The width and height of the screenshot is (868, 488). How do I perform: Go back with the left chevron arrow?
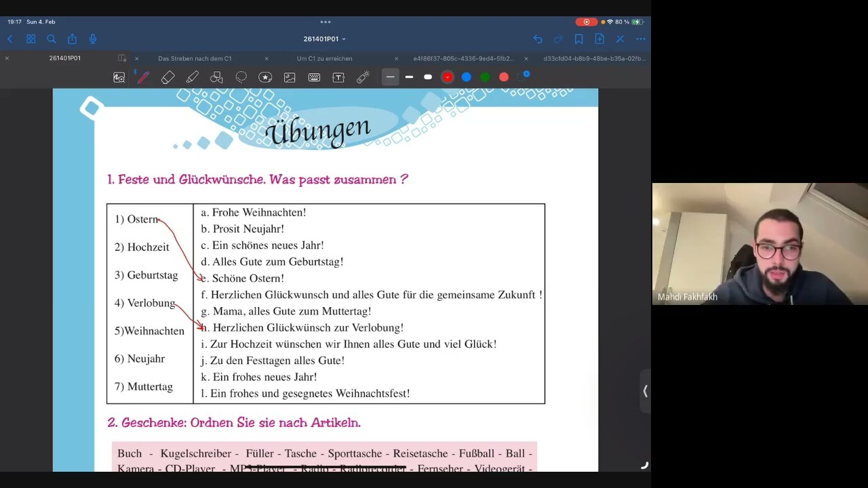[9, 39]
